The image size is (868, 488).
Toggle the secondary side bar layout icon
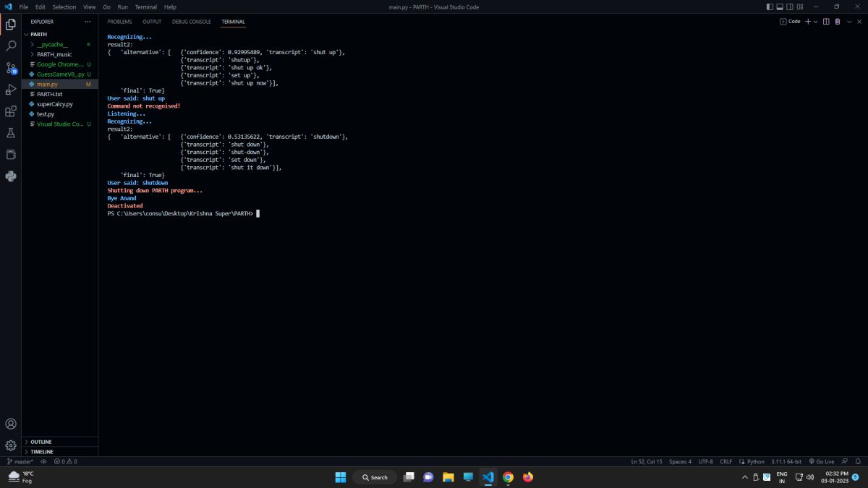791,7
